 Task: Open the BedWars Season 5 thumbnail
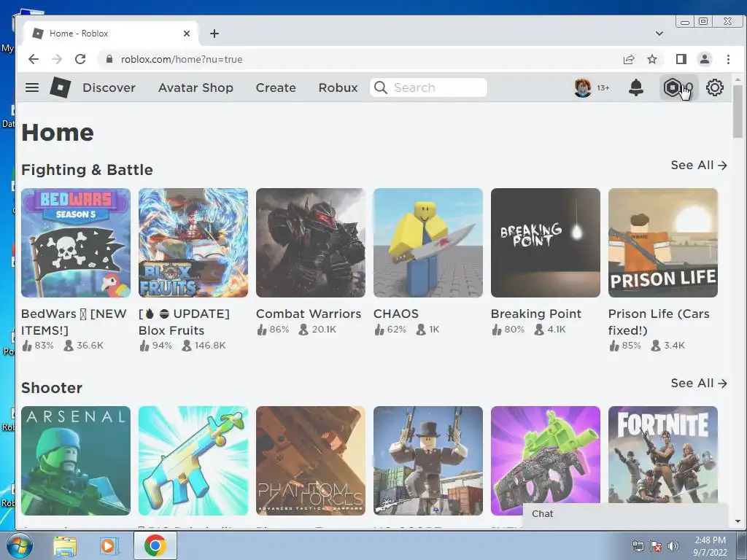click(76, 243)
